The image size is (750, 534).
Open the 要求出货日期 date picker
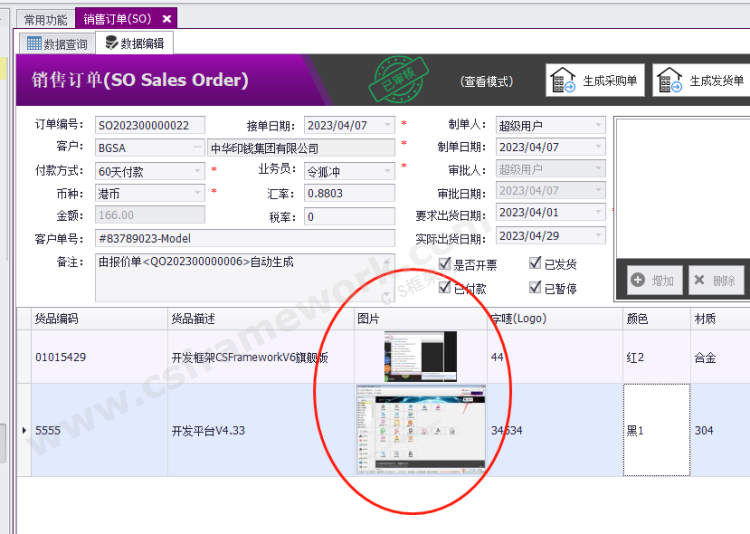coord(598,213)
